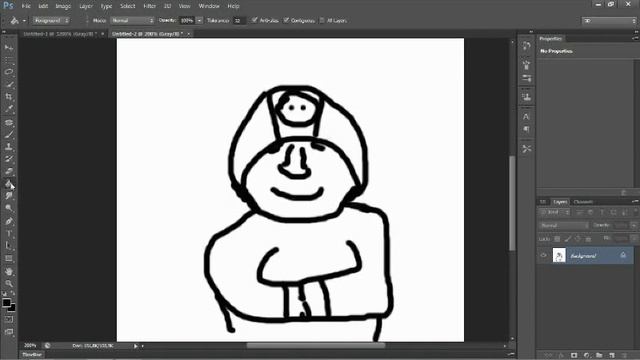Hide the Background layer visibility eye
640x360 pixels.
pos(543,255)
